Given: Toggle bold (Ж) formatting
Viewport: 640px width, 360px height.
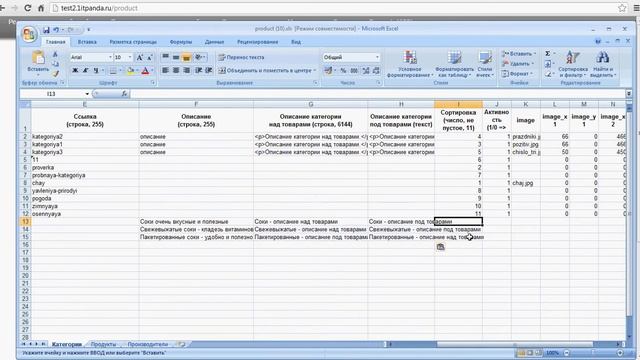Looking at the screenshot, I should coord(75,71).
